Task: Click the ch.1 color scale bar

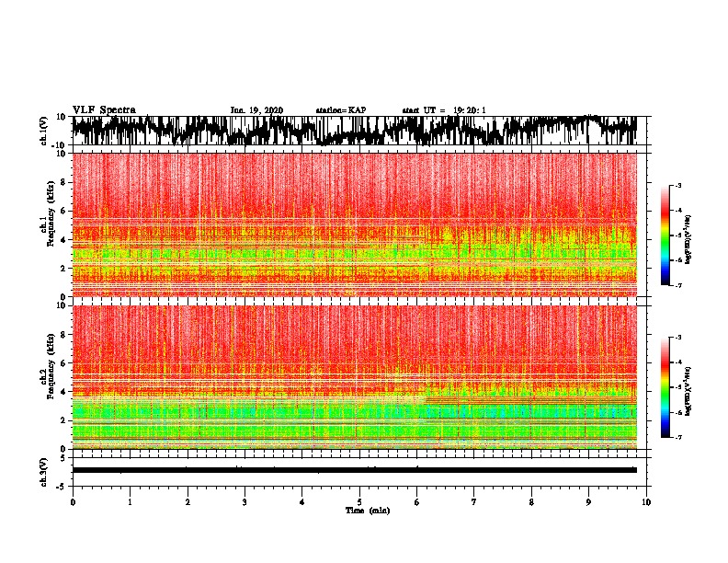Action: click(665, 236)
